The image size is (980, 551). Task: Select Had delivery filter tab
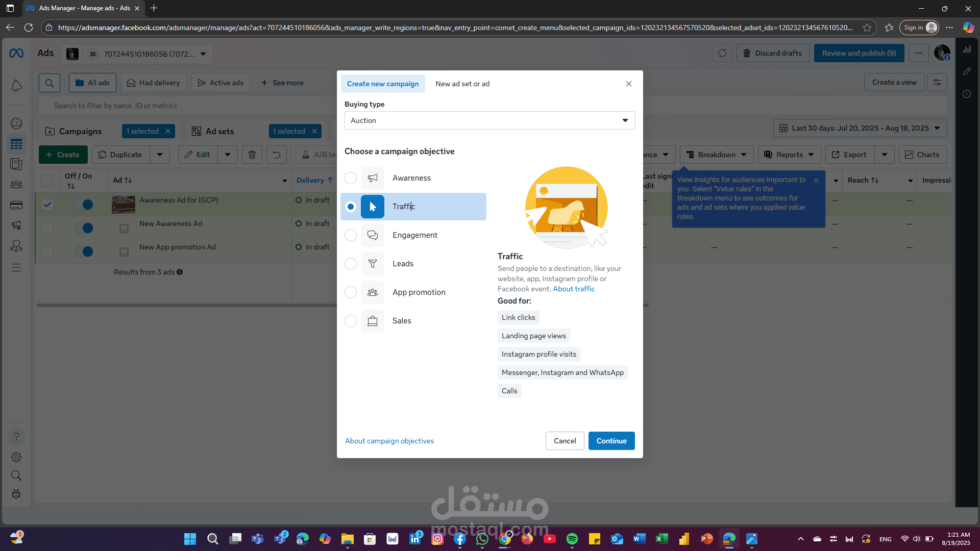tap(154, 83)
